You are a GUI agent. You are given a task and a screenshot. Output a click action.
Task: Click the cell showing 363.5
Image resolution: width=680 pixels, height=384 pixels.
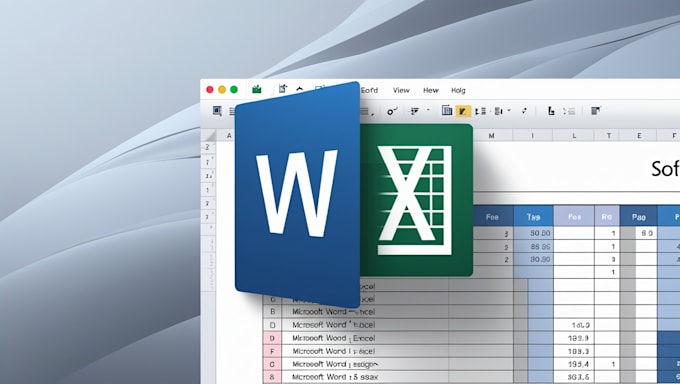coord(574,377)
